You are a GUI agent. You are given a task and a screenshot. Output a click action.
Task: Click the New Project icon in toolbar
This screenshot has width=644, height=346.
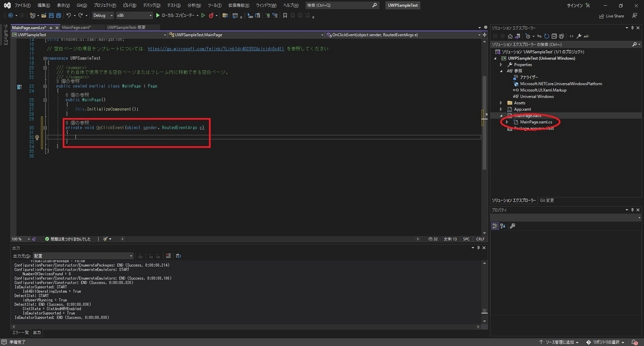(33, 16)
